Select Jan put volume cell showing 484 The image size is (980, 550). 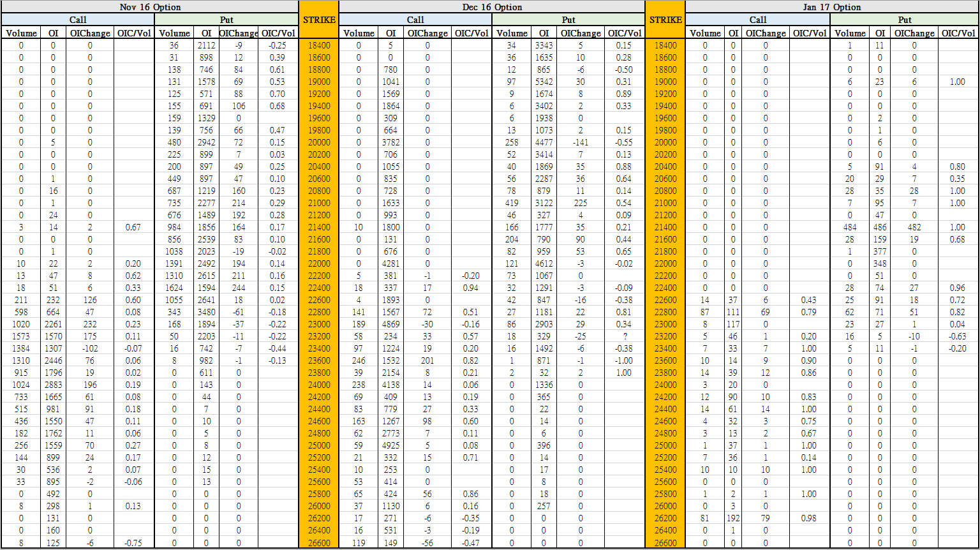tap(850, 227)
